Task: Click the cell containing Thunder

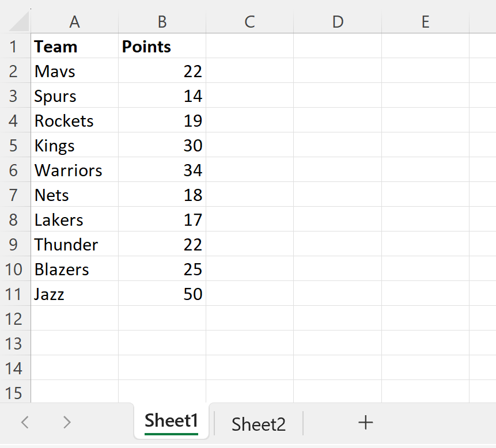Action: 74,244
